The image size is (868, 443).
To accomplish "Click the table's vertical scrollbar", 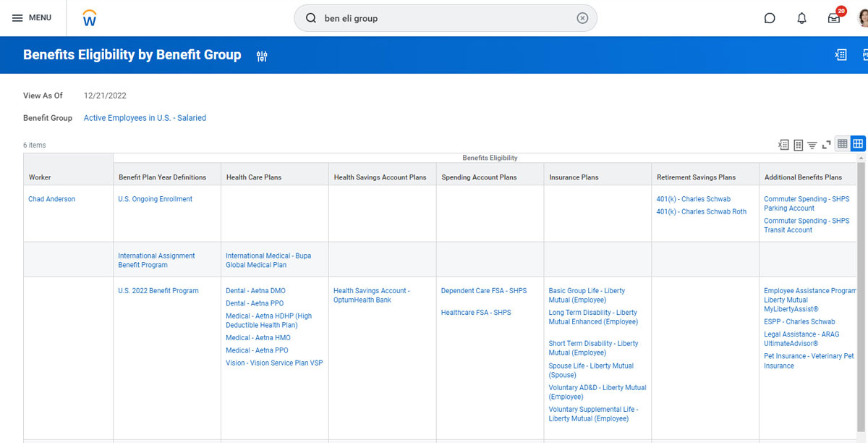I will (x=861, y=297).
